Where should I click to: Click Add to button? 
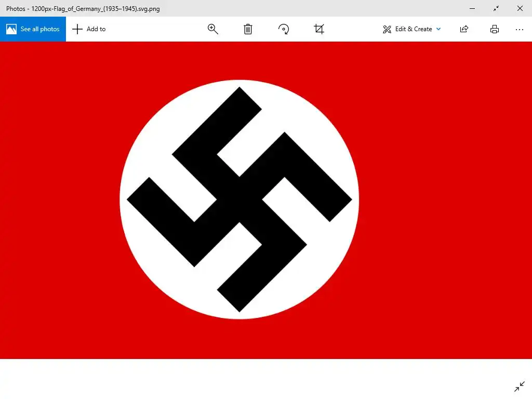[89, 29]
